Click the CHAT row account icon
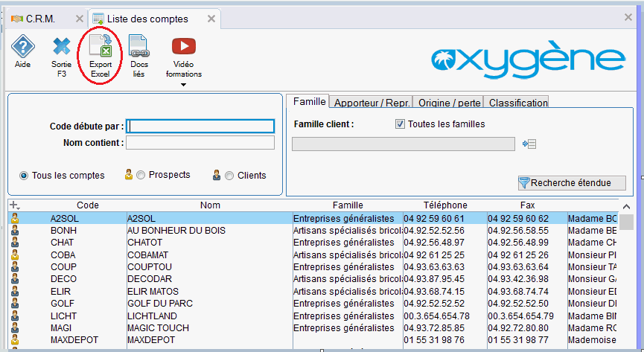The image size is (644, 352). [15, 243]
